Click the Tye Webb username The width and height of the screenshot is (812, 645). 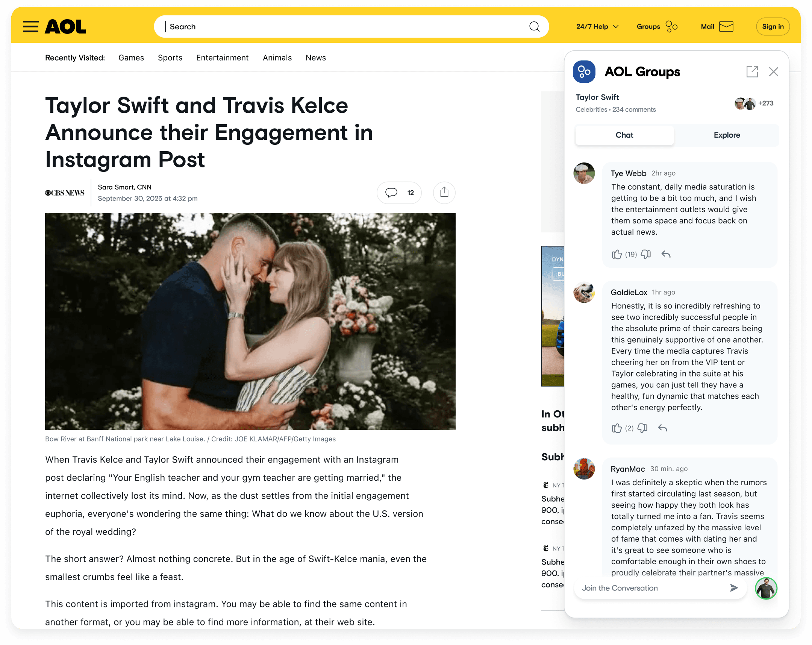pyautogui.click(x=628, y=173)
